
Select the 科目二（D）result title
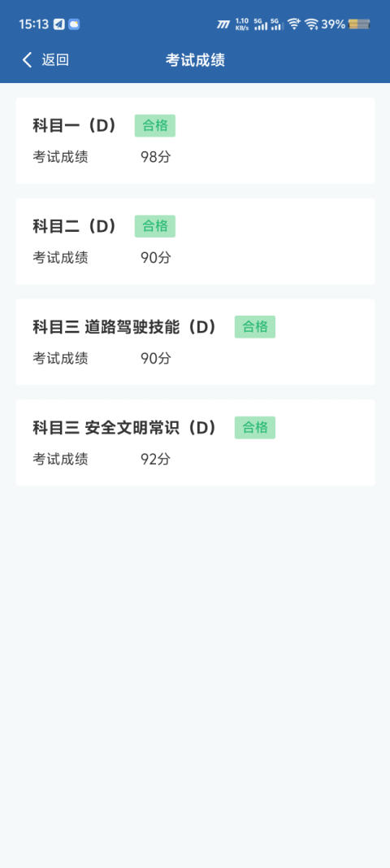(x=75, y=226)
